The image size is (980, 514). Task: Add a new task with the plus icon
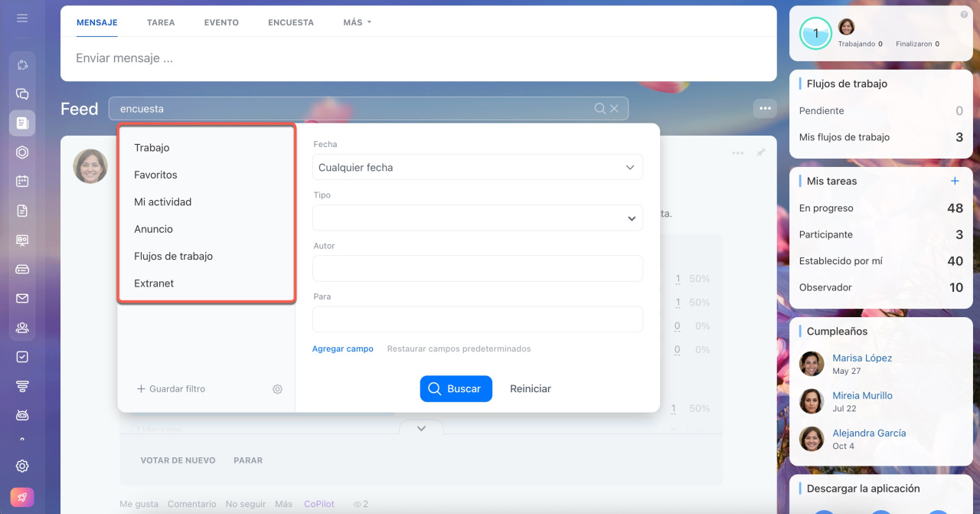tap(955, 181)
